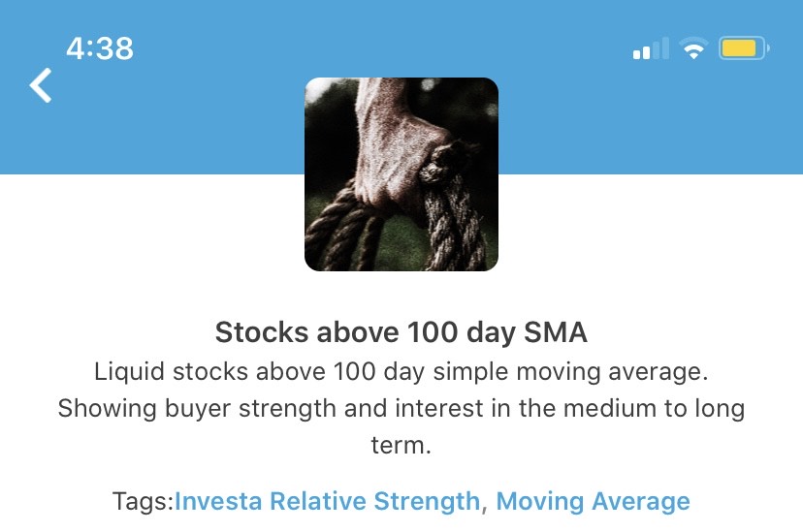This screenshot has height=532, width=803.
Task: Tap the Wi-Fi status icon
Action: (x=693, y=48)
